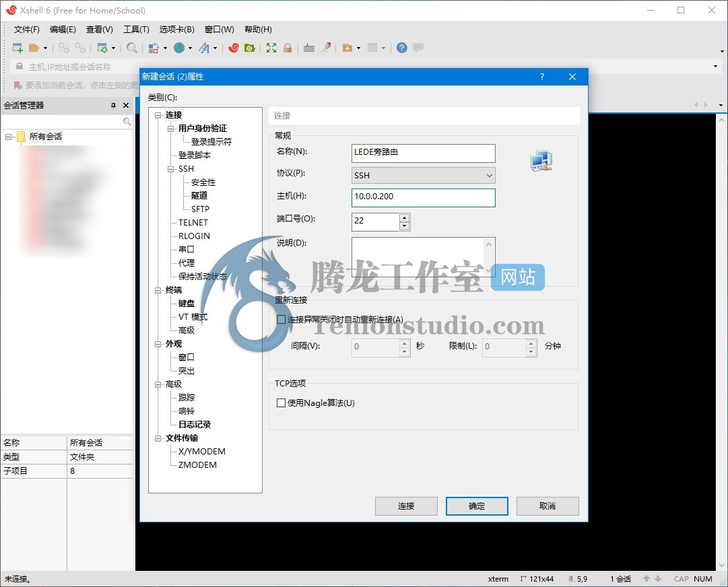Decrease port number with down arrow
Viewport: 728px width, 587px height.
[404, 226]
